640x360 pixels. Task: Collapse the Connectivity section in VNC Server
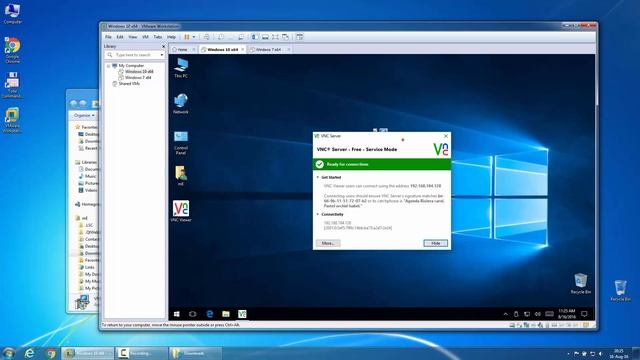(x=318, y=214)
